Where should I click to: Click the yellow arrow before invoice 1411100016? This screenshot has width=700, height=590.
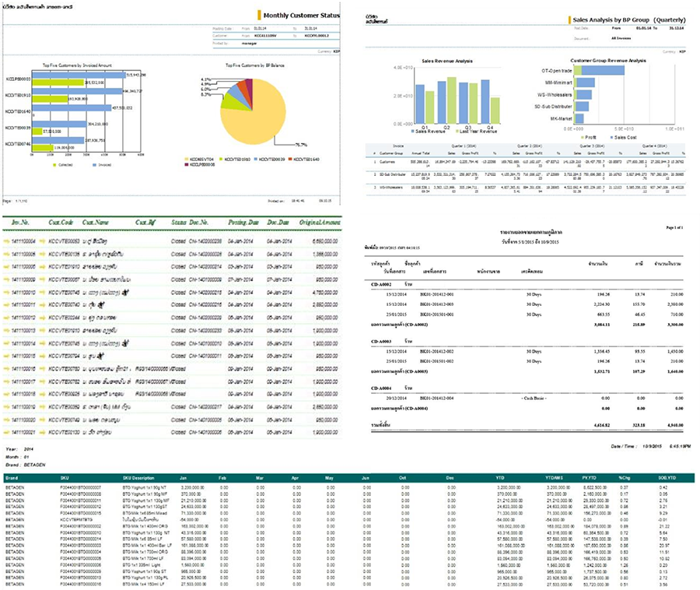pos(6,369)
